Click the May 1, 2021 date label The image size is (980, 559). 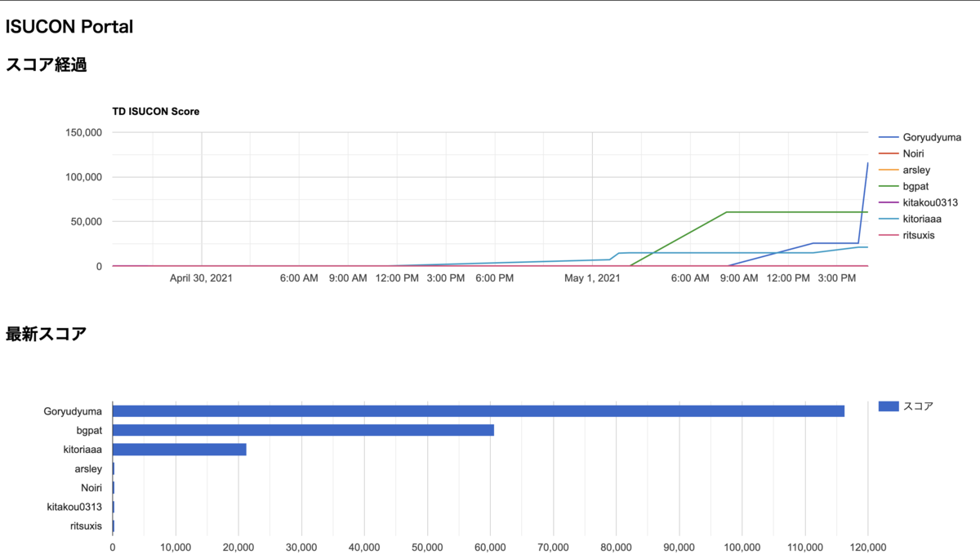(592, 279)
